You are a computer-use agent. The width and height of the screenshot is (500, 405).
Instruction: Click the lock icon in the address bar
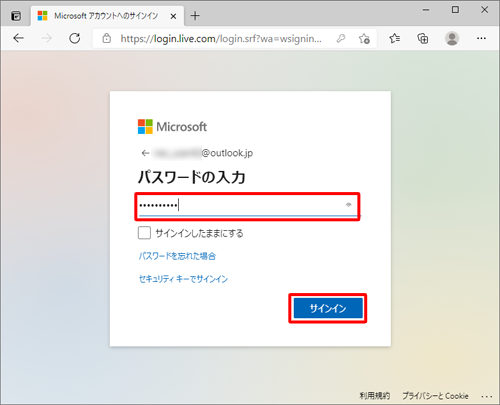coord(106,38)
